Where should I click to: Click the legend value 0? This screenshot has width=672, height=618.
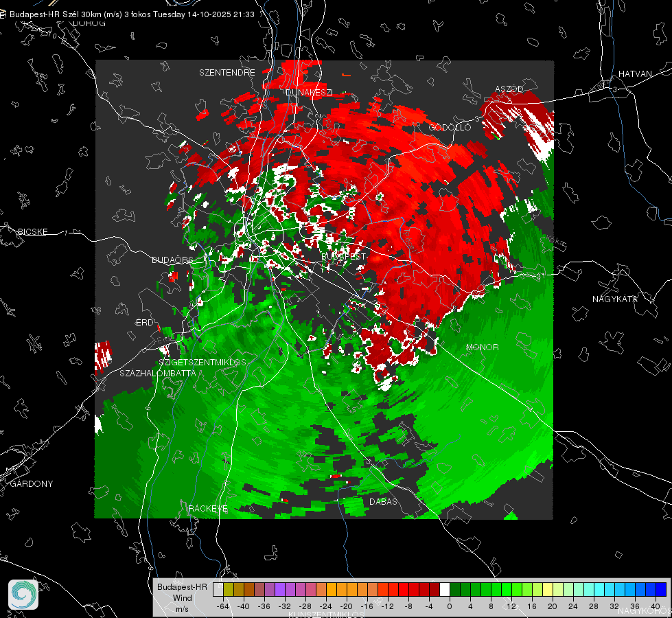(x=449, y=606)
